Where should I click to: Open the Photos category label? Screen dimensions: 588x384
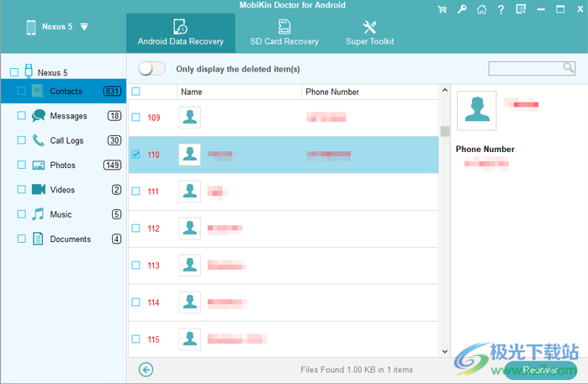tap(62, 166)
